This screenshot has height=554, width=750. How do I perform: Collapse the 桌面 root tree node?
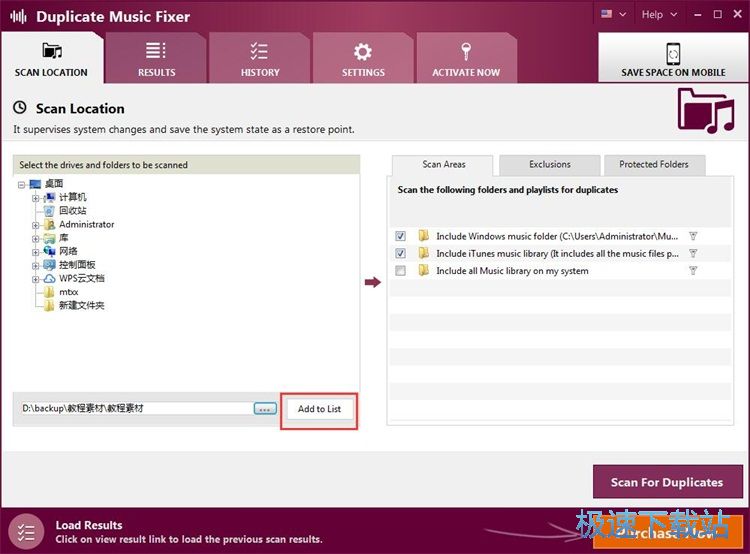[22, 184]
